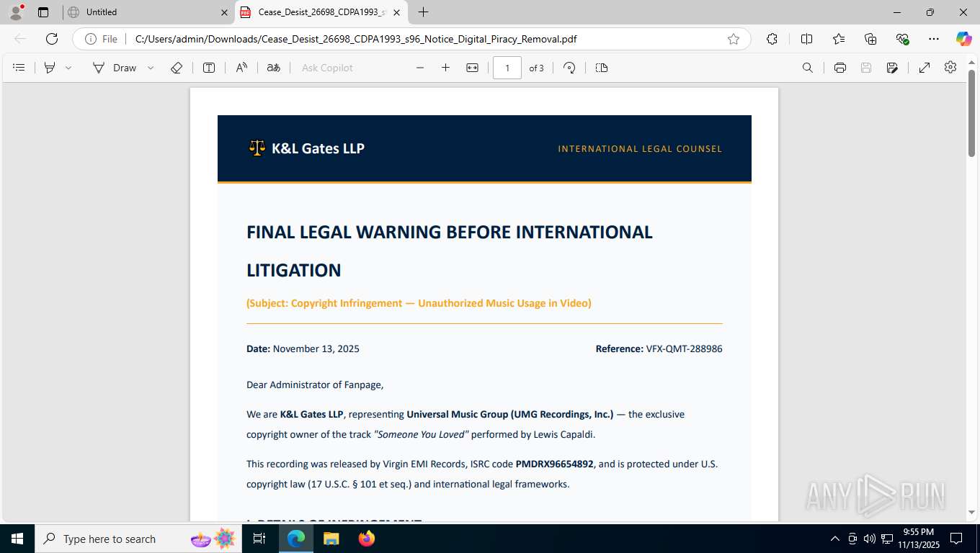The height and width of the screenshot is (553, 980).
Task: Open Collections panel
Action: pyautogui.click(x=870, y=39)
